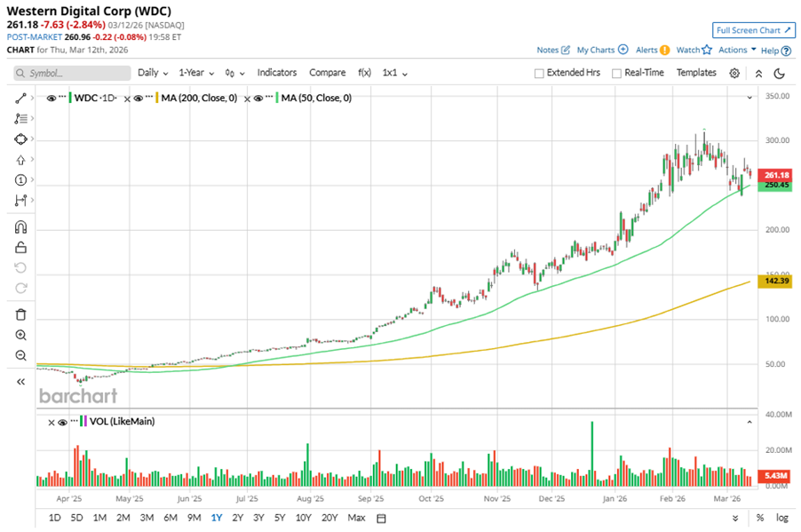Enable the Real-Time checkbox
The image size is (801, 532).
[x=616, y=74]
